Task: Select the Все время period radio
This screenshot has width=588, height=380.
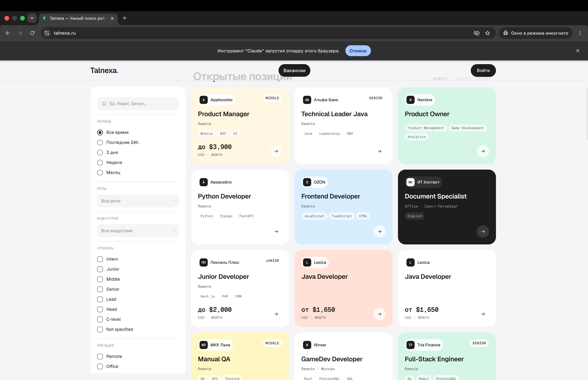Action: [100, 133]
